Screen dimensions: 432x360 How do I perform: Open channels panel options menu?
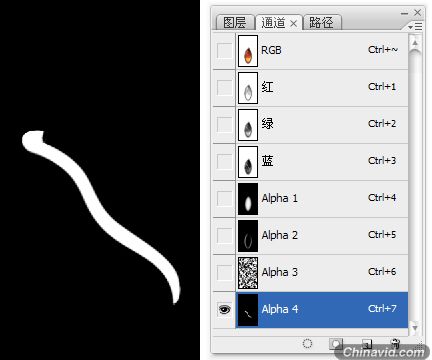(x=415, y=26)
